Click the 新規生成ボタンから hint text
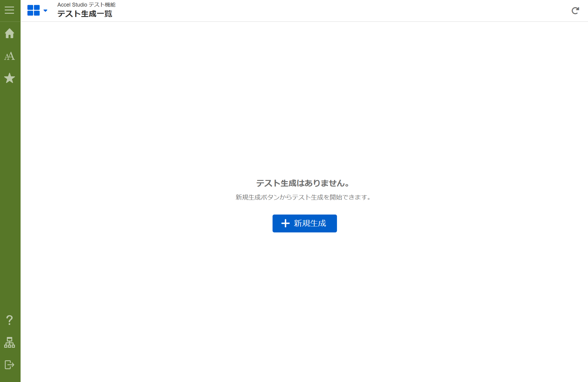Viewport: 588px width, 382px height. 303,197
